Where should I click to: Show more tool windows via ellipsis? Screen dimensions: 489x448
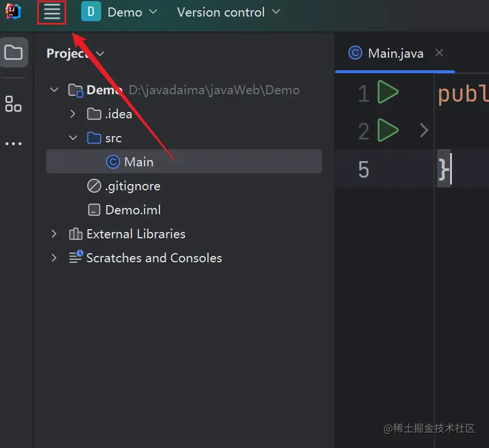13,144
